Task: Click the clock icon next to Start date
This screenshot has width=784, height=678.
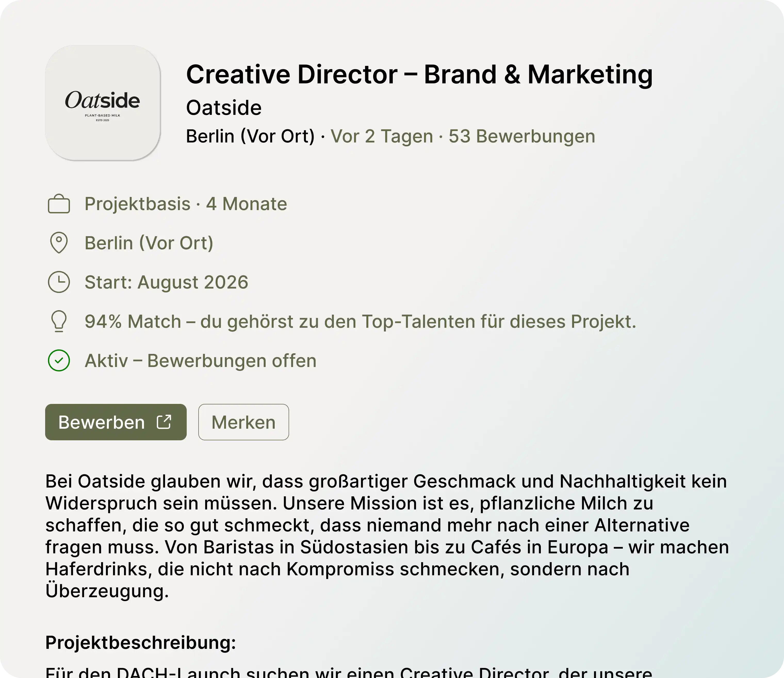Action: [59, 282]
